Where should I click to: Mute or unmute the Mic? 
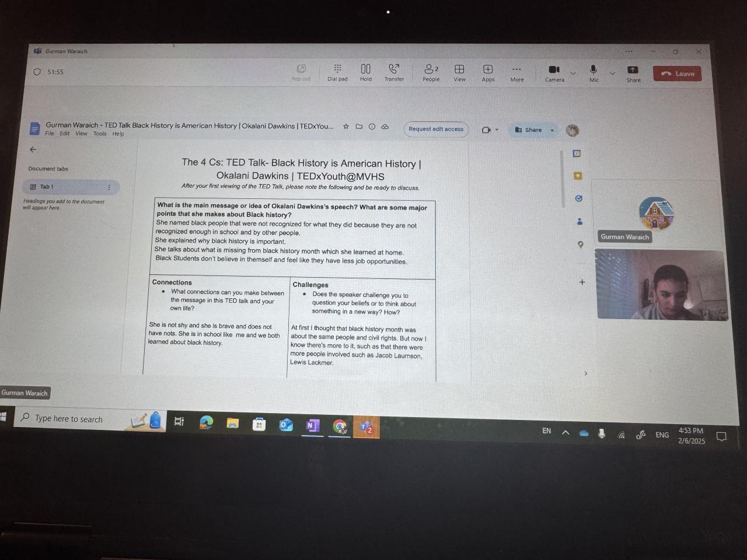coord(594,74)
